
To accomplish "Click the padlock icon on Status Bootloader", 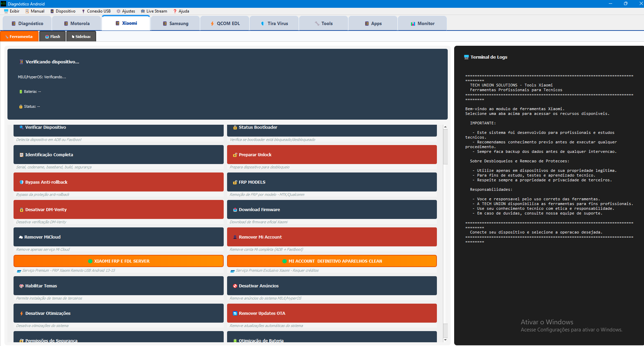I will coord(235,127).
